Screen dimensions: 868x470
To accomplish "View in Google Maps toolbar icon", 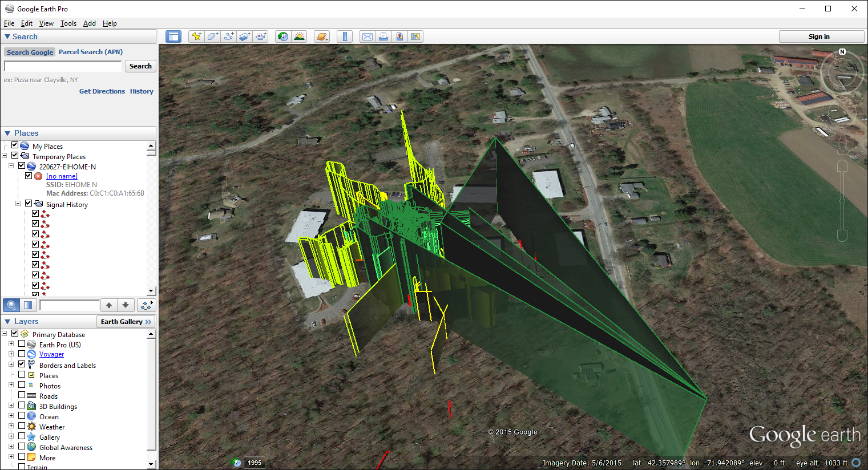I will pyautogui.click(x=415, y=37).
